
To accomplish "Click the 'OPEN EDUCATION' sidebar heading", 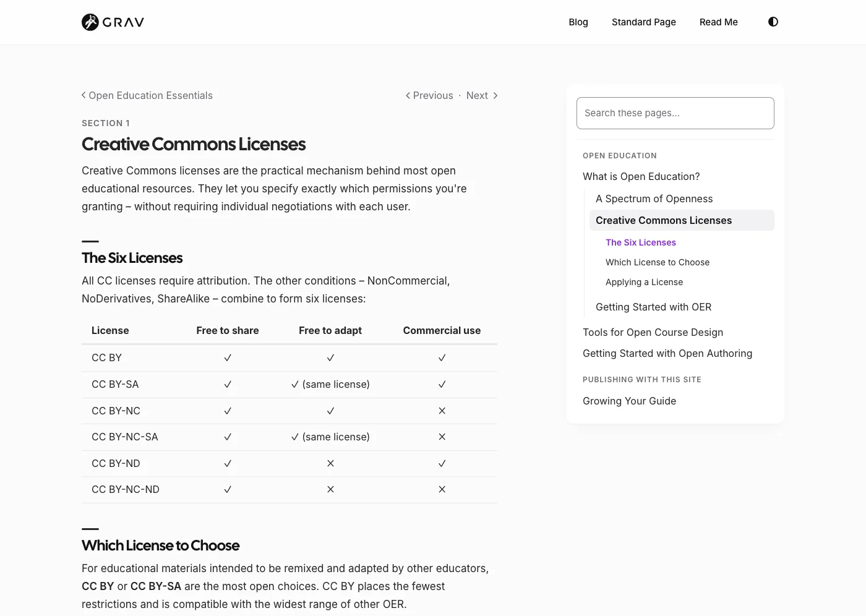I will click(620, 156).
